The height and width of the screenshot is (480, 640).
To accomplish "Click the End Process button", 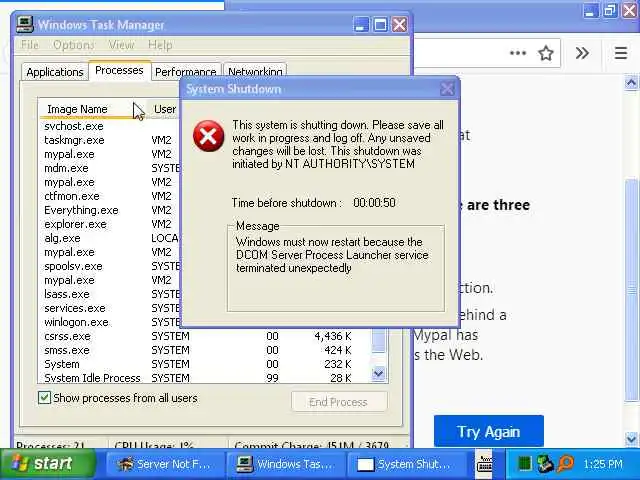I will pos(339,402).
